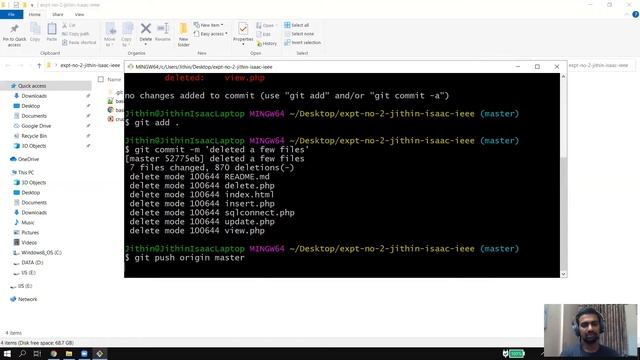The image size is (640, 360).
Task: Click Select none in ribbon
Action: point(299,34)
